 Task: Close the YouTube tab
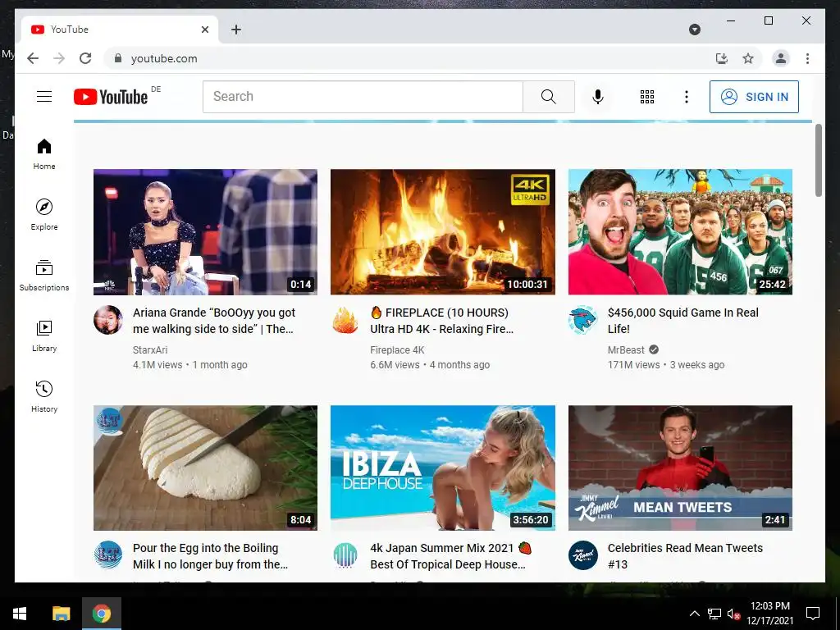click(204, 30)
